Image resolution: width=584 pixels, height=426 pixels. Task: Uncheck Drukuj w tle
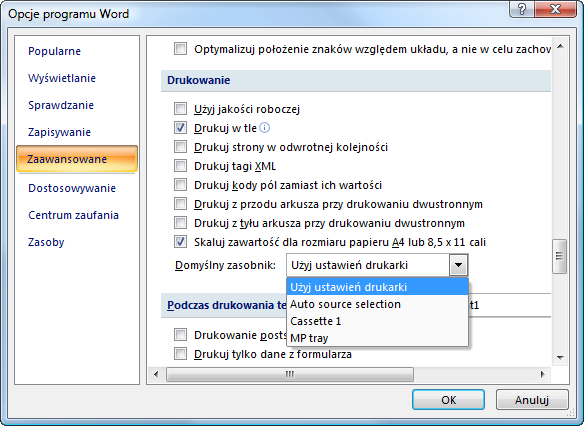pyautogui.click(x=181, y=128)
